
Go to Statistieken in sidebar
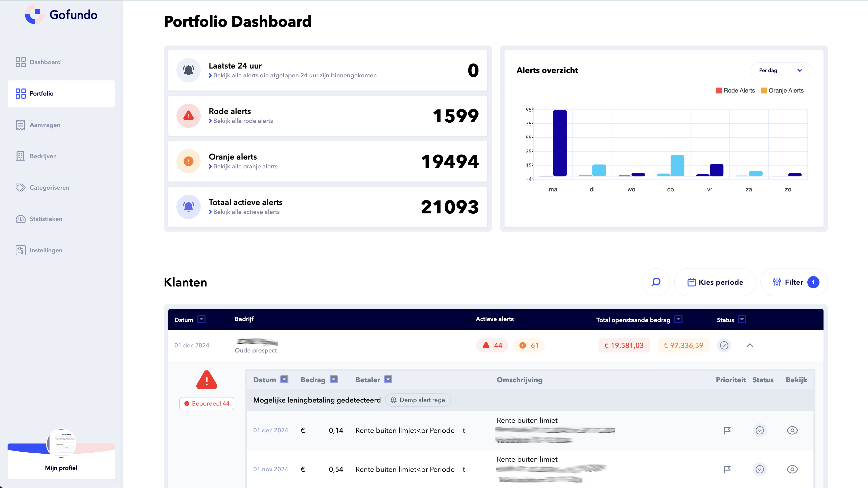(46, 219)
